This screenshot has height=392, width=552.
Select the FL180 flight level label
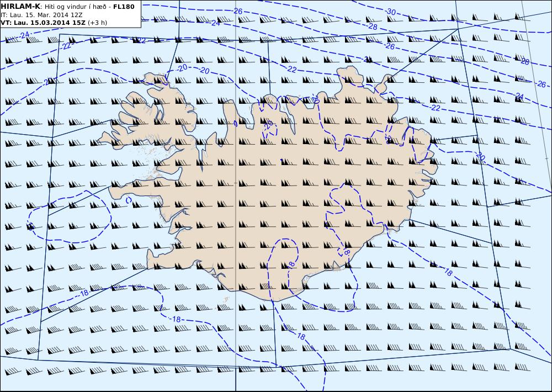(124, 6)
